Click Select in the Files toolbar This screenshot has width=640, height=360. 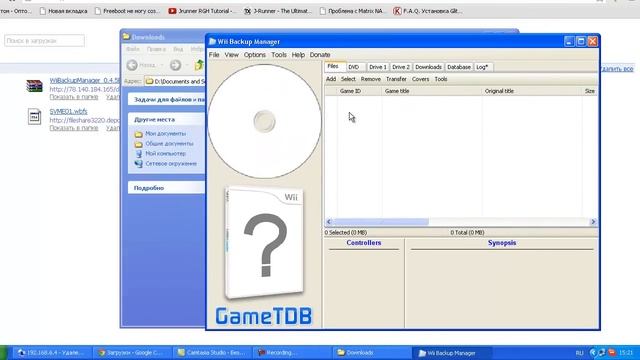click(348, 79)
